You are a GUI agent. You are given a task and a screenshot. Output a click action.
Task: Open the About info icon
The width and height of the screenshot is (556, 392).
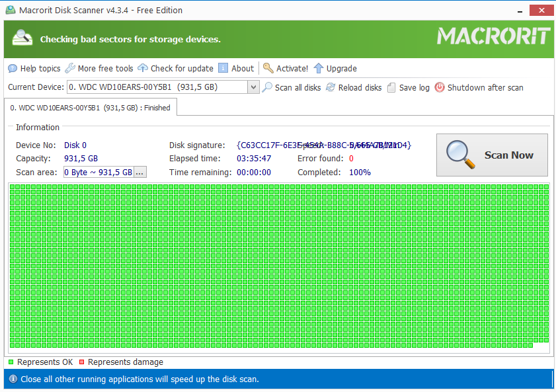223,68
